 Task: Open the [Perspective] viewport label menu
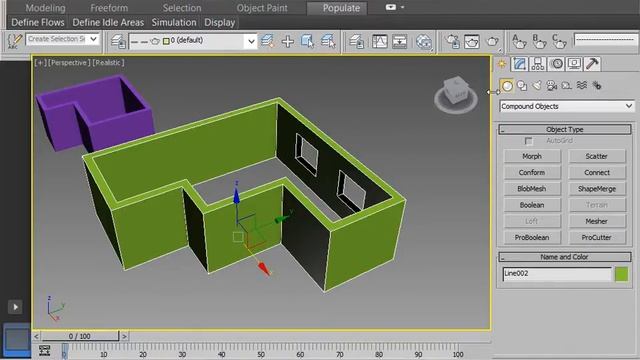click(x=69, y=62)
